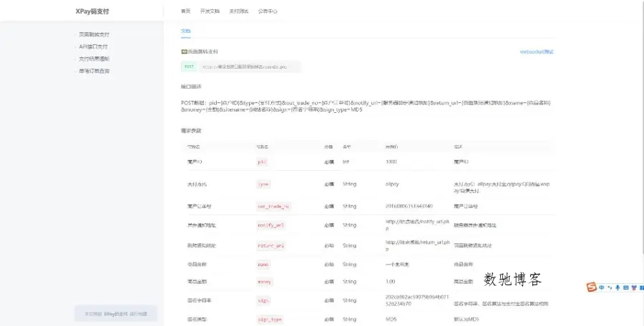Click the green POST method badge
Viewport: 644px width, 326px height.
(189, 66)
